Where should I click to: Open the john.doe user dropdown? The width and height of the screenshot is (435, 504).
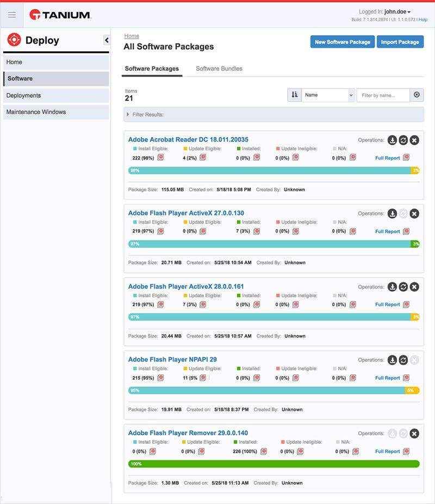397,11
